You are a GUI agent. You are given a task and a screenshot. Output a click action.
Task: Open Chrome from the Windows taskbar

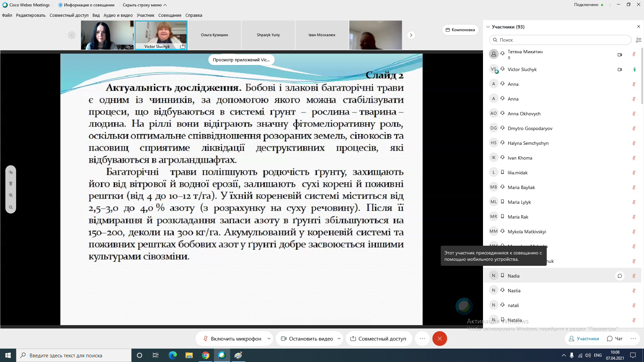[206, 355]
